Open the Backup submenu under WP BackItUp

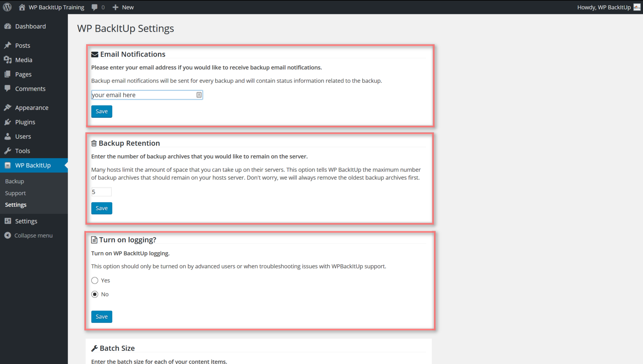(x=15, y=181)
